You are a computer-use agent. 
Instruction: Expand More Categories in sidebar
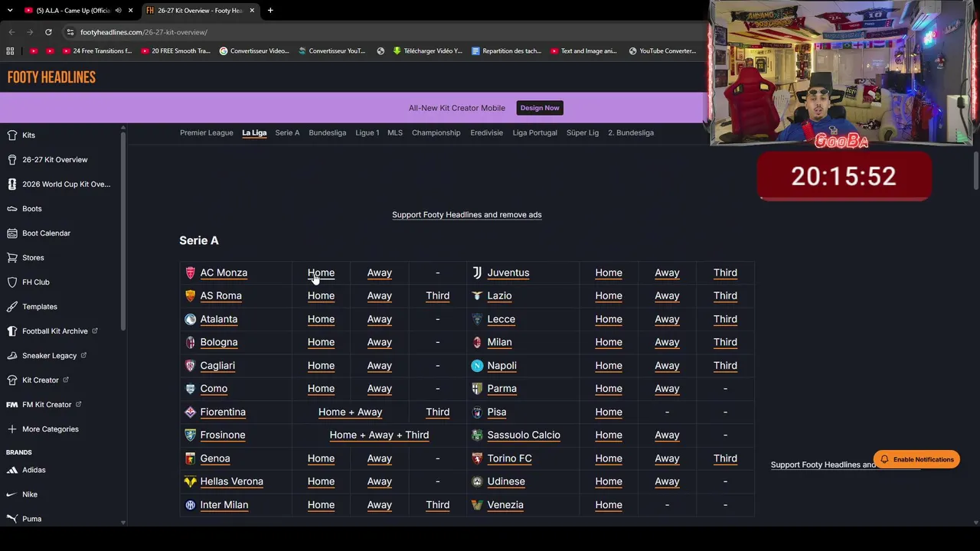click(43, 429)
